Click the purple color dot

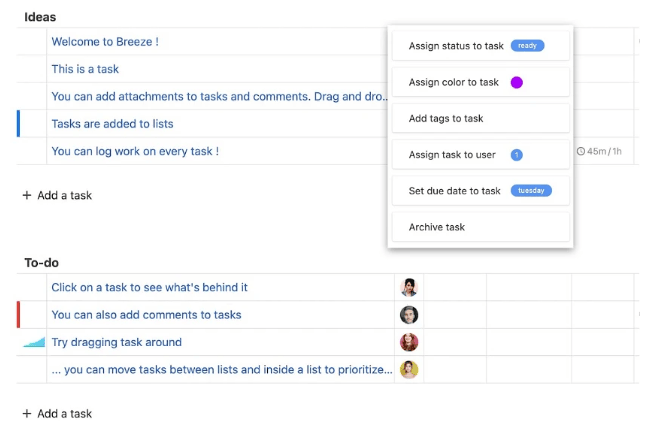tap(517, 82)
